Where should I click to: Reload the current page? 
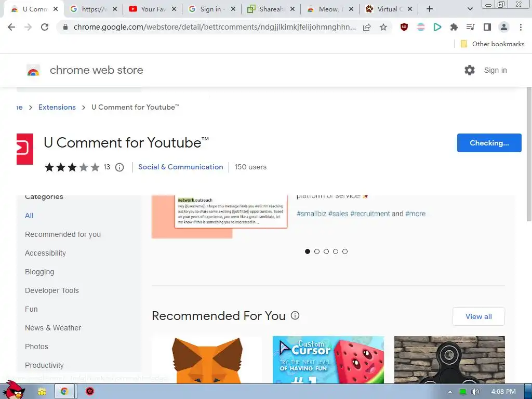(x=45, y=27)
